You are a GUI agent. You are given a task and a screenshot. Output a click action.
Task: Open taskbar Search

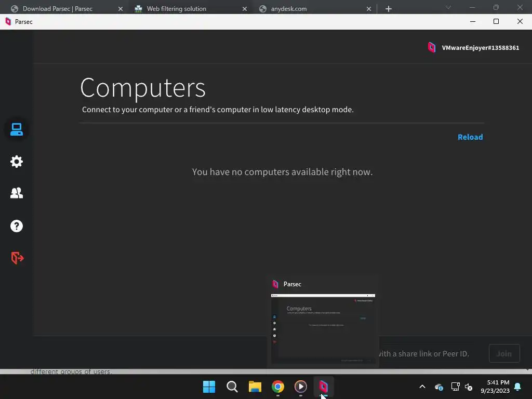click(x=232, y=387)
